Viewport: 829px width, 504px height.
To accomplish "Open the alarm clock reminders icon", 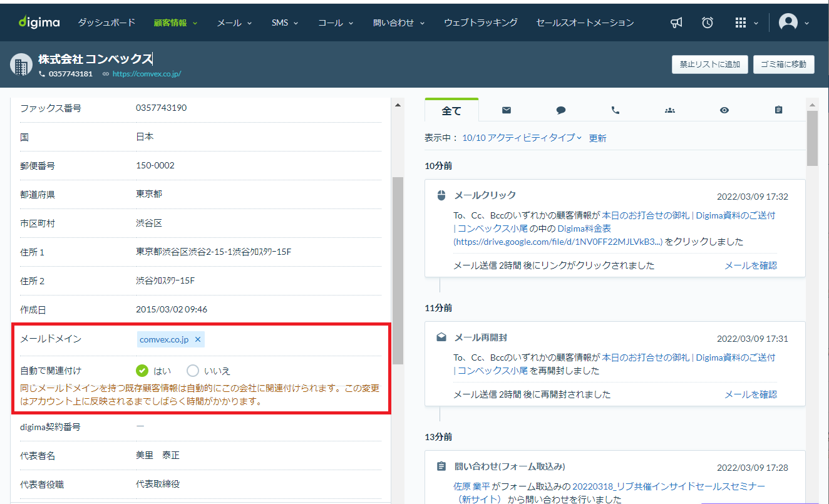I will pos(708,23).
